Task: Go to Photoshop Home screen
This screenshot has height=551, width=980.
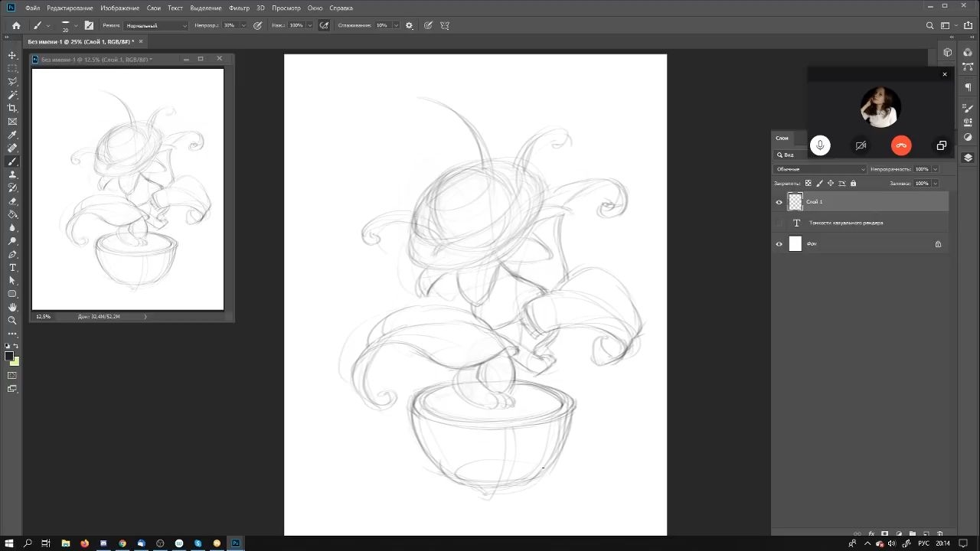Action: click(x=16, y=25)
